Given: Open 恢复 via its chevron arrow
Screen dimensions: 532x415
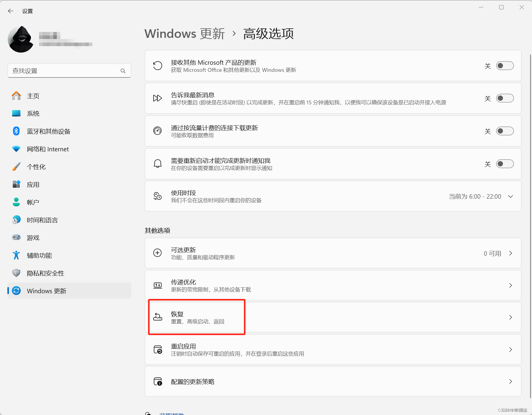Looking at the screenshot, I should pyautogui.click(x=510, y=317).
